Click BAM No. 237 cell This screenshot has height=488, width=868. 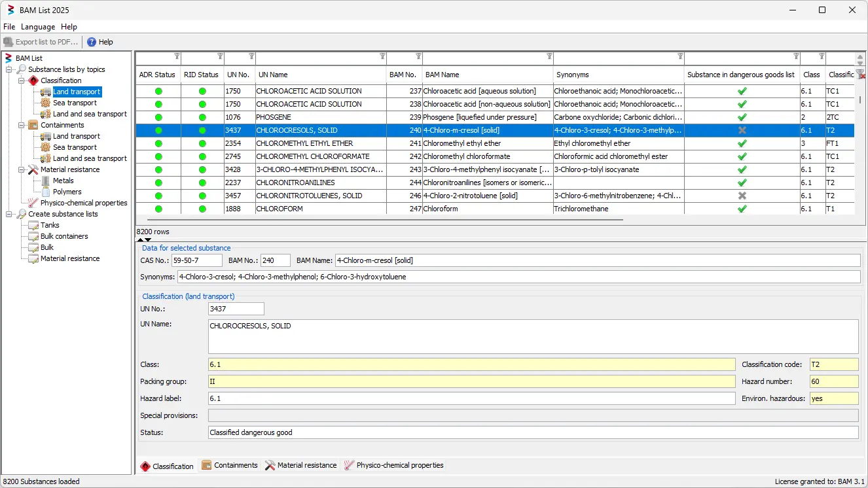(x=404, y=91)
